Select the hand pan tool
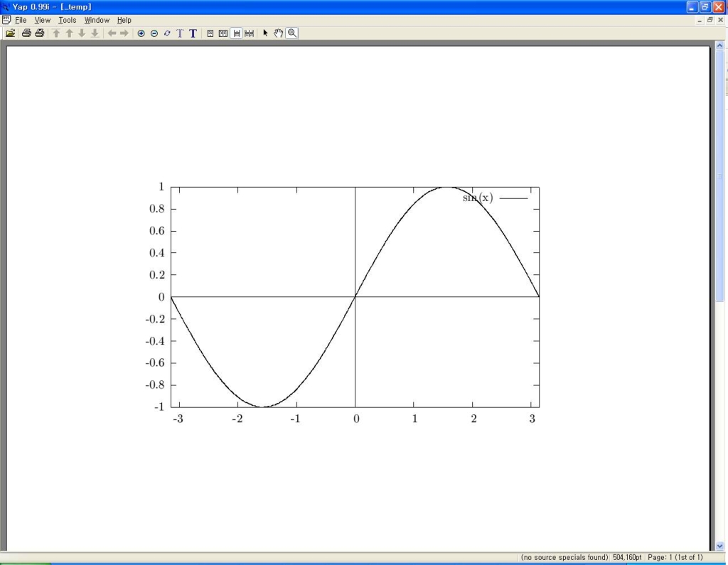This screenshot has height=565, width=728. 278,33
